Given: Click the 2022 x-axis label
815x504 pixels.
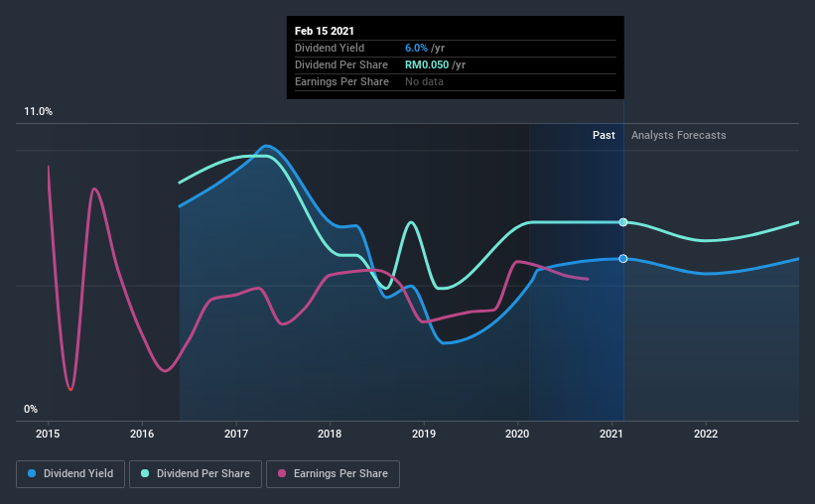Looking at the screenshot, I should point(706,434).
